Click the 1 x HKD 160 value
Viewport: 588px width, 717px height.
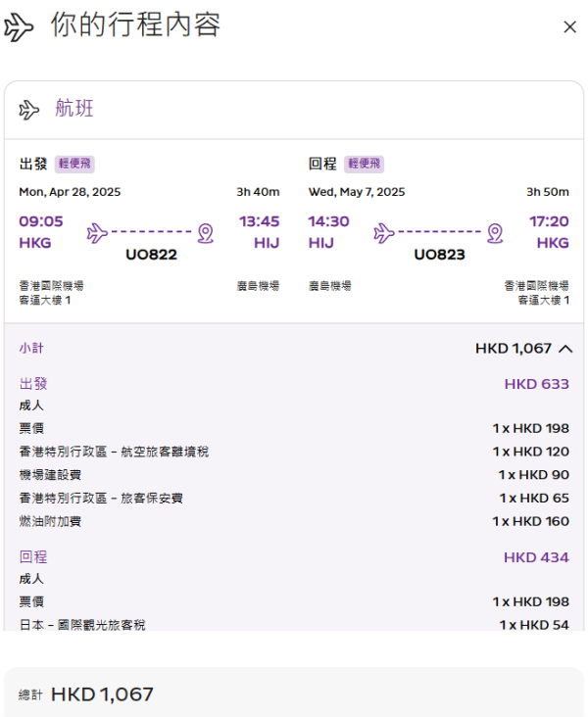point(531,522)
